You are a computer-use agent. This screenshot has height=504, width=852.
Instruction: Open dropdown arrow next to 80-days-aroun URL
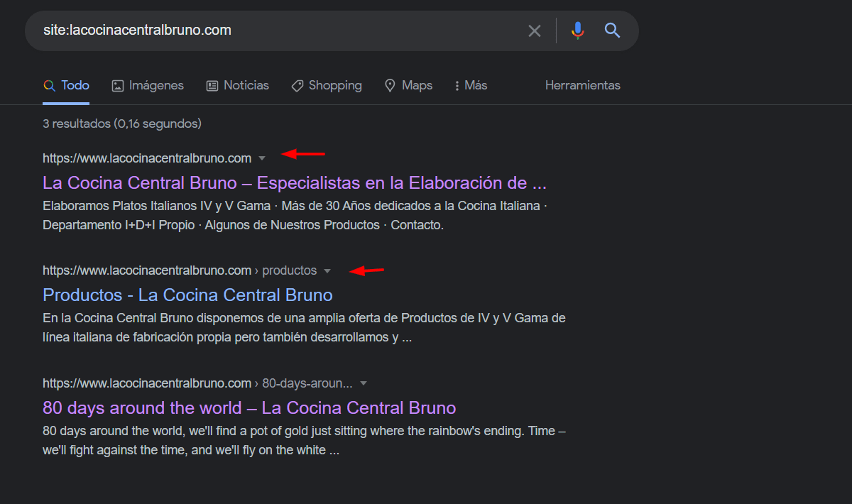tap(364, 383)
